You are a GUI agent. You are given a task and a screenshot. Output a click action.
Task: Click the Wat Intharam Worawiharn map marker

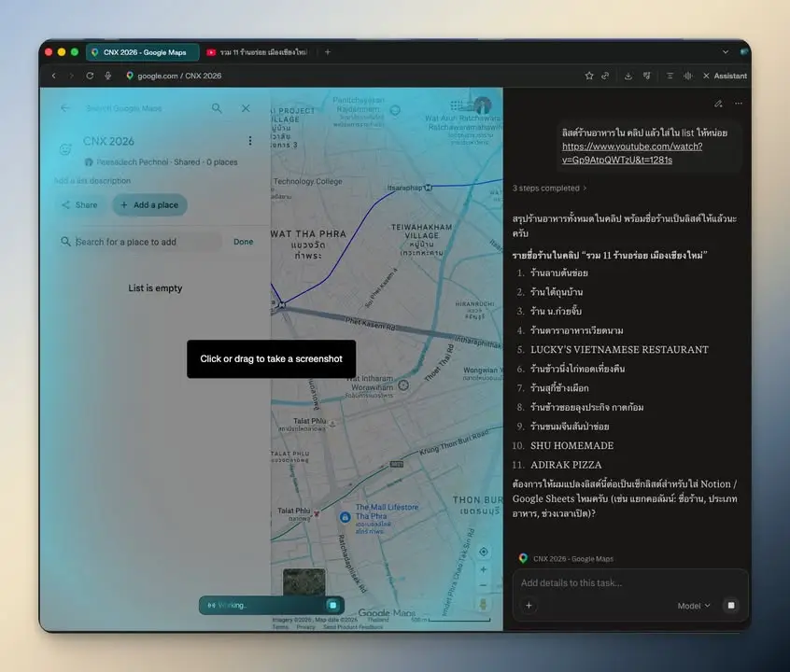(403, 385)
